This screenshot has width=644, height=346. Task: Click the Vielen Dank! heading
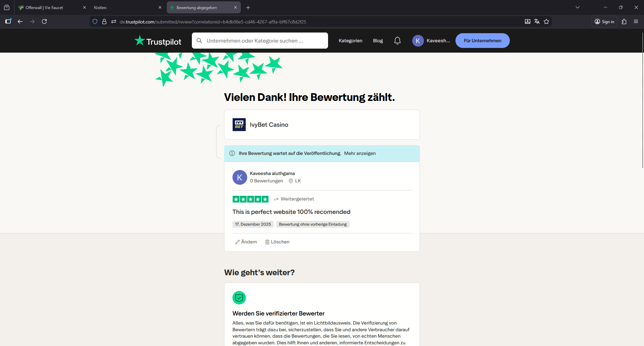(x=310, y=97)
